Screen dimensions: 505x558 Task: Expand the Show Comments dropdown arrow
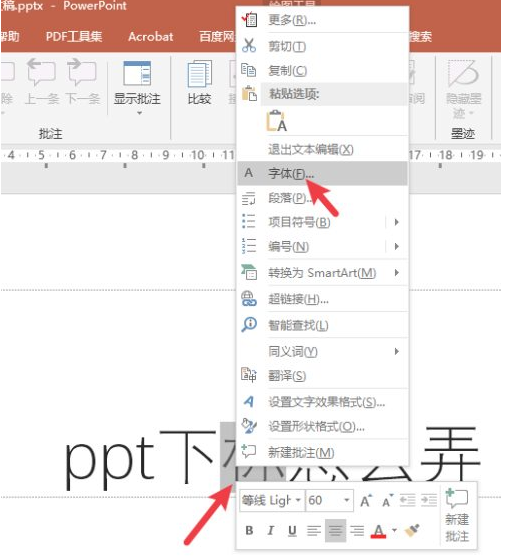139,113
